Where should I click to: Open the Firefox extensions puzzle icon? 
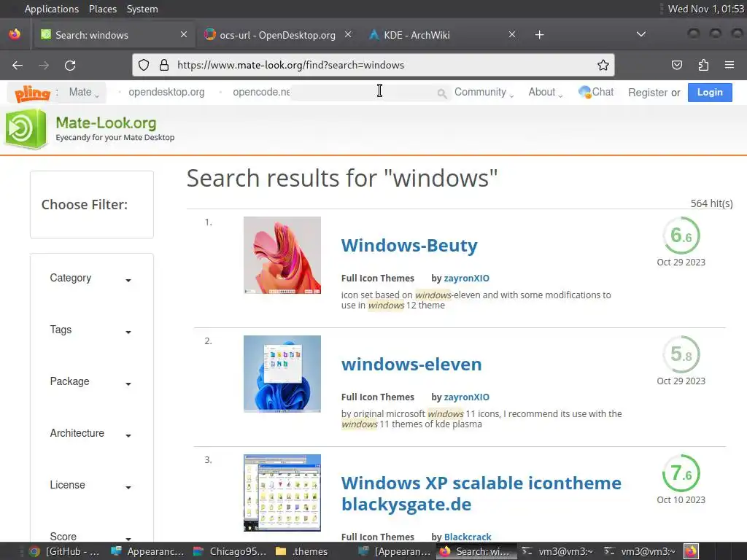click(x=703, y=65)
